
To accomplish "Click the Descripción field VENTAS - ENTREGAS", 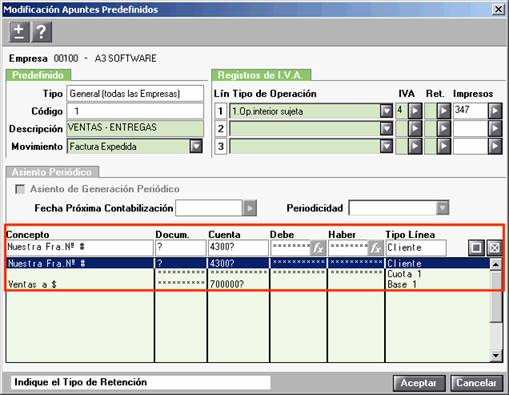I will (x=135, y=128).
